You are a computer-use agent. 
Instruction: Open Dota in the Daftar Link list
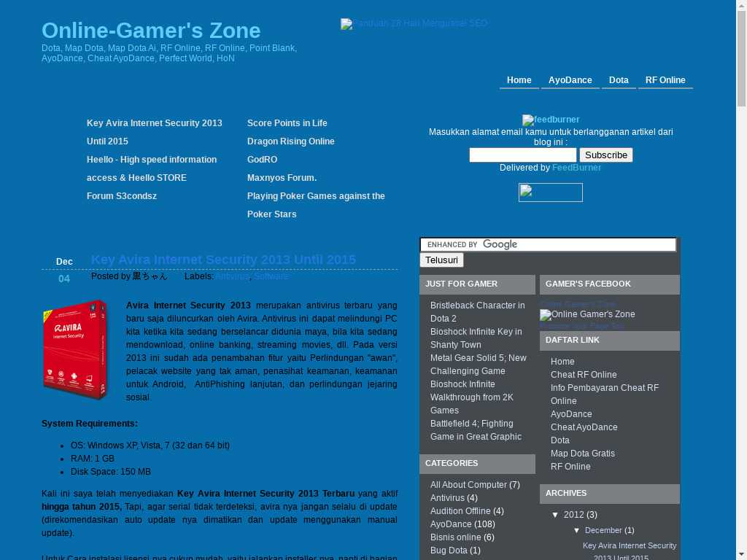coord(560,440)
